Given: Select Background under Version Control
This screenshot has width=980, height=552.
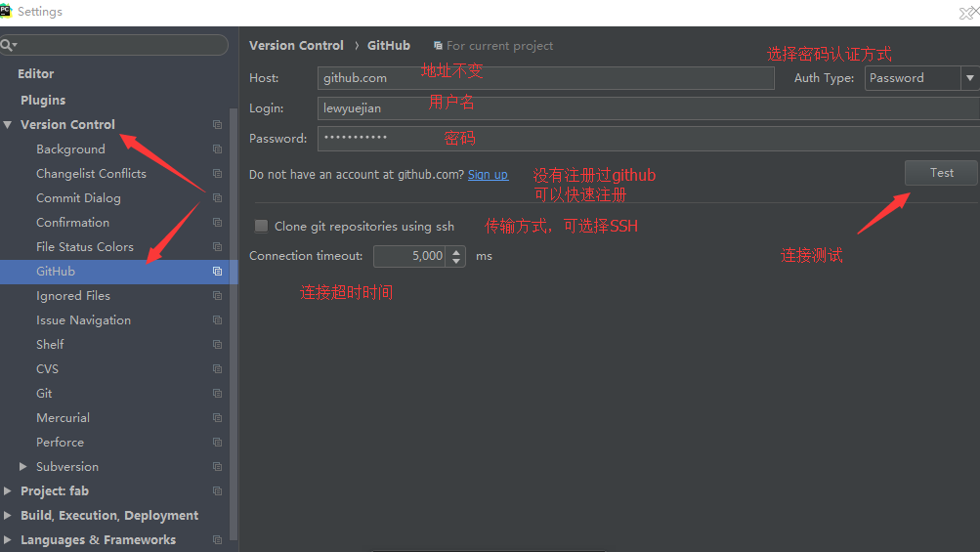Looking at the screenshot, I should (x=70, y=149).
